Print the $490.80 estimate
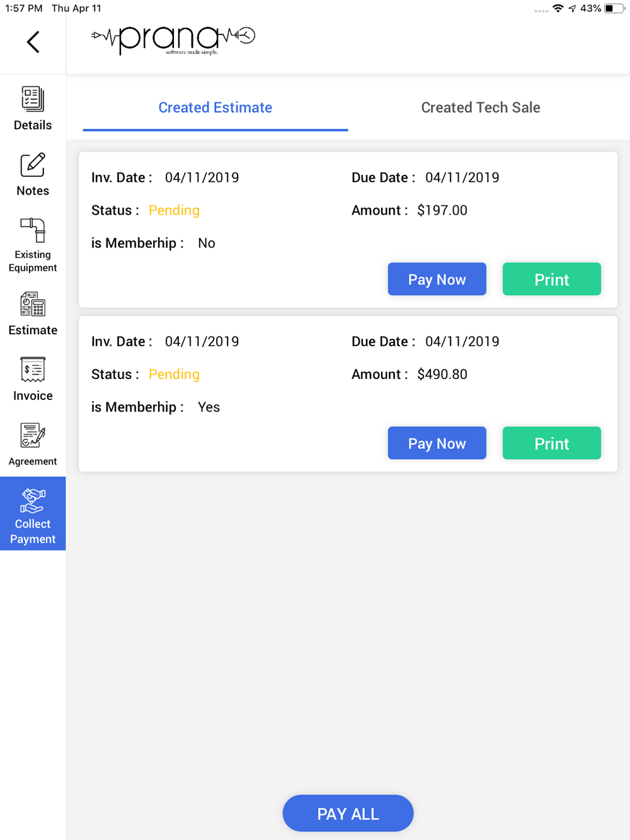The height and width of the screenshot is (840, 630). 551,443
